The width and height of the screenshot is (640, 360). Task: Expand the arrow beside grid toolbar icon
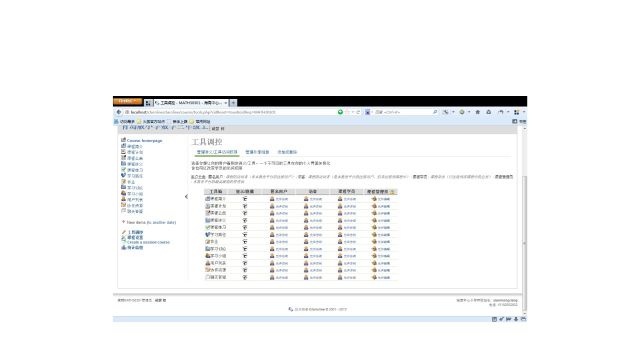(x=524, y=112)
